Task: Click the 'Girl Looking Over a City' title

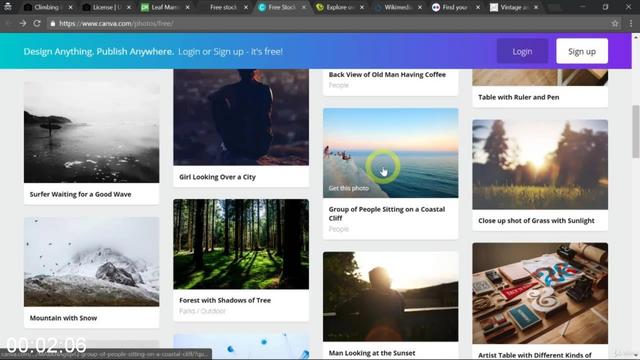Action: (x=217, y=177)
